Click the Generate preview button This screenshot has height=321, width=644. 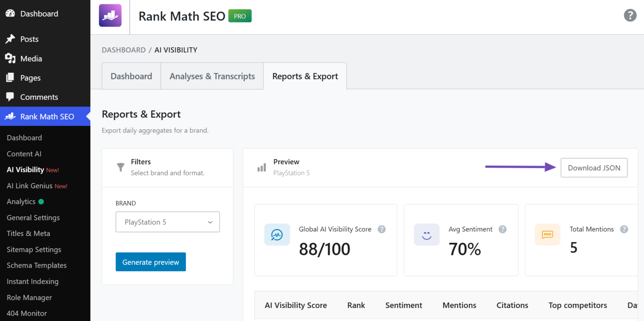[150, 262]
